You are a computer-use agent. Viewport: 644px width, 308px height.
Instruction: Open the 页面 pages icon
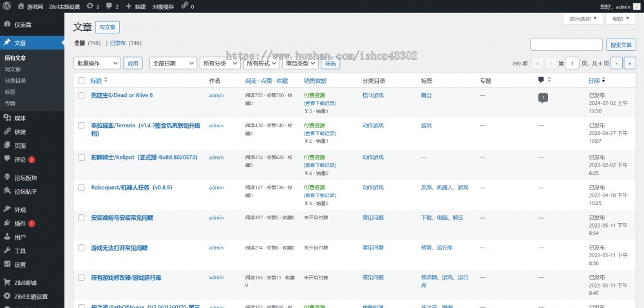[x=7, y=145]
